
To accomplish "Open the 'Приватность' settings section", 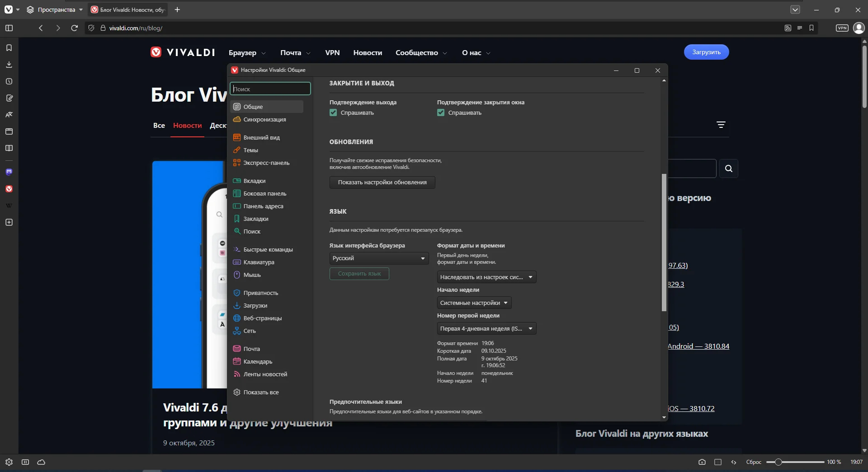I will tap(260, 293).
